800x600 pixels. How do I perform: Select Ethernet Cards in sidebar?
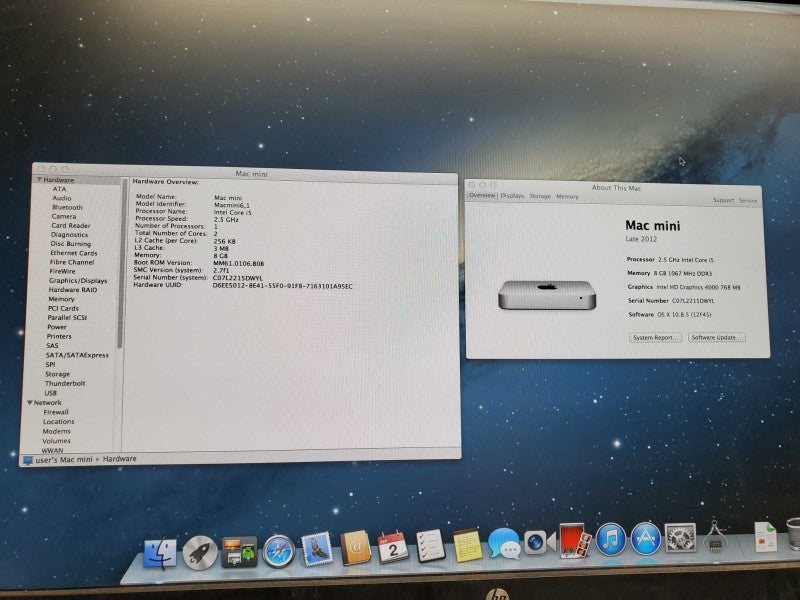tap(73, 253)
